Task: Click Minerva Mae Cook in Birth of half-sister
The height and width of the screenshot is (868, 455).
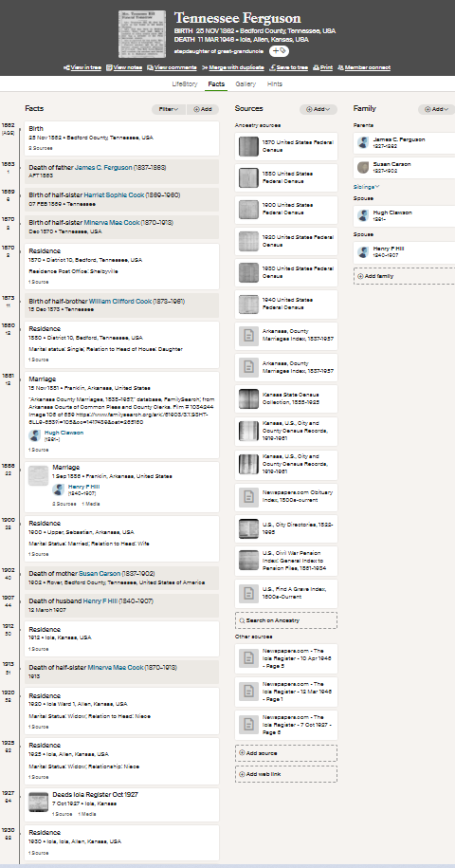Action: [x=112, y=223]
